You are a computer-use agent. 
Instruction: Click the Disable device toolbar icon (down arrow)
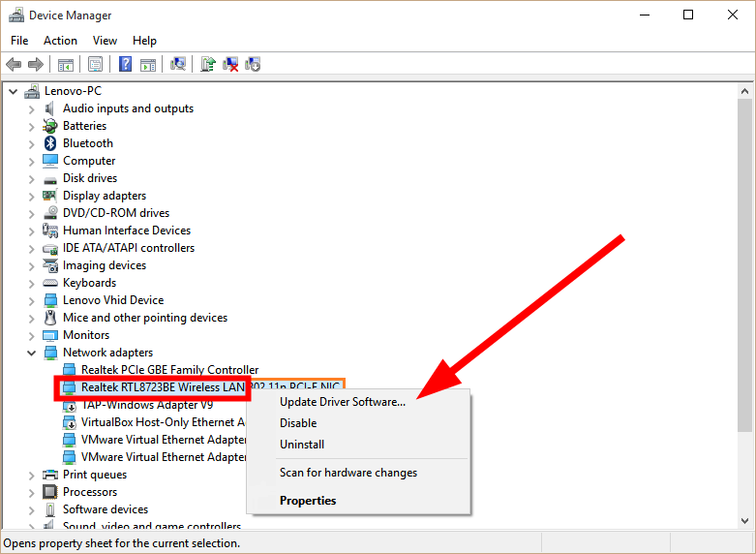253,64
